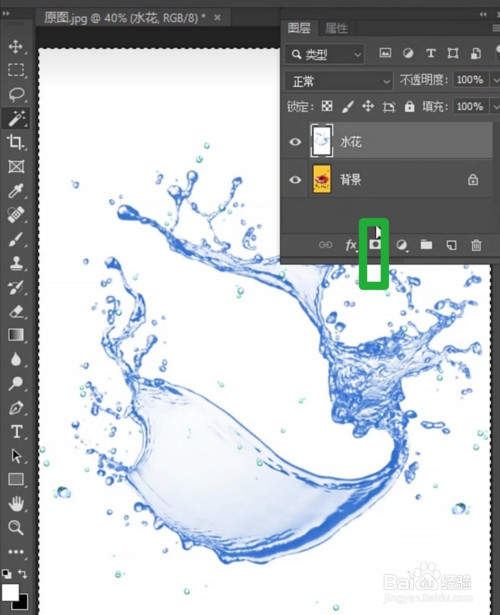Image resolution: width=500 pixels, height=615 pixels.
Task: Switch to the 属性 tab
Action: (x=336, y=28)
